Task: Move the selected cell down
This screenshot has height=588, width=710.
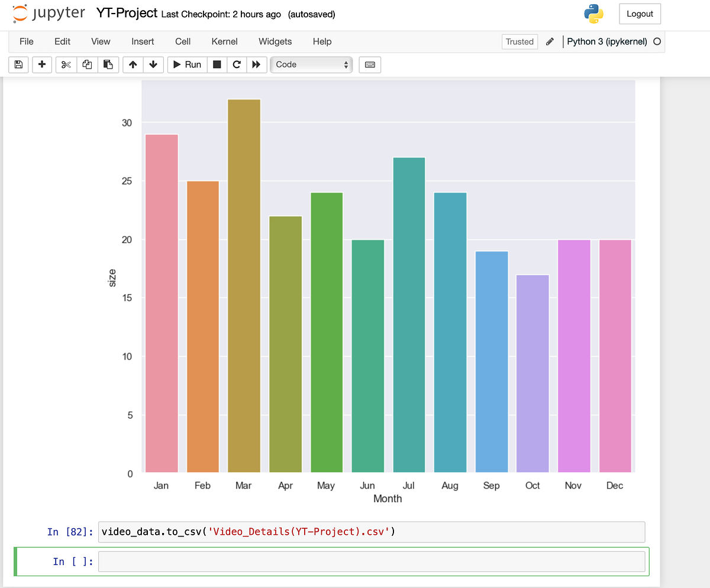Action: pyautogui.click(x=153, y=64)
